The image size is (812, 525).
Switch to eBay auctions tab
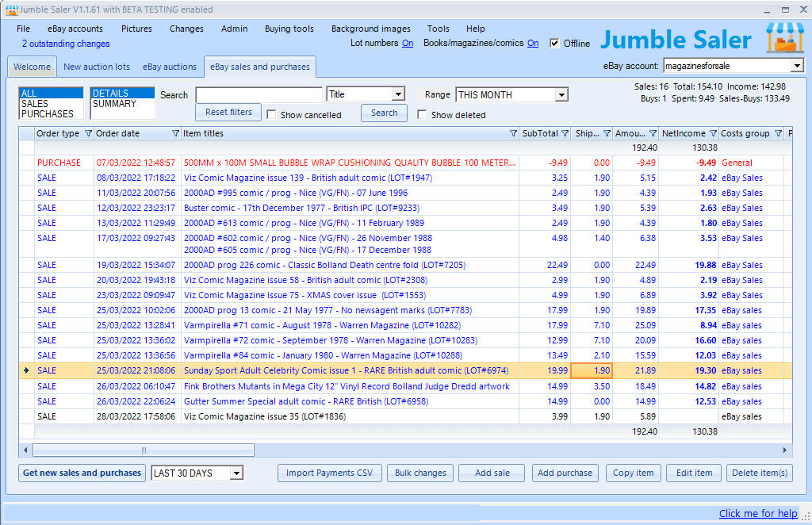tap(170, 67)
